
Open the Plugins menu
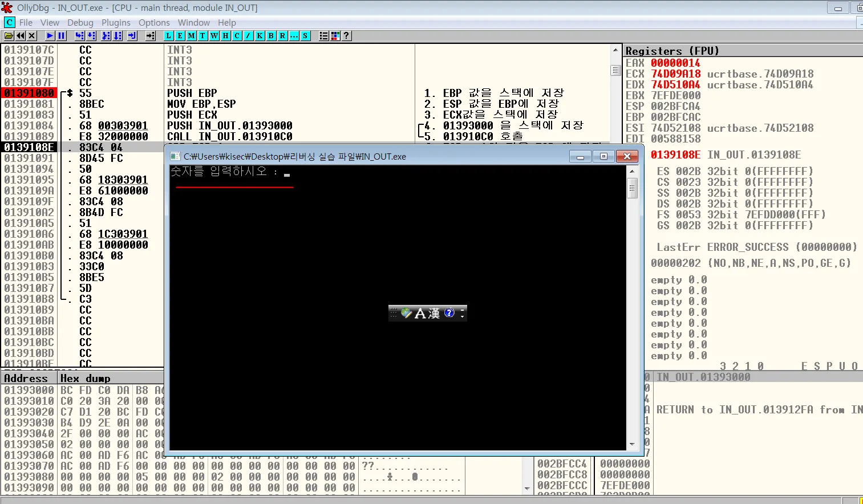click(x=116, y=23)
